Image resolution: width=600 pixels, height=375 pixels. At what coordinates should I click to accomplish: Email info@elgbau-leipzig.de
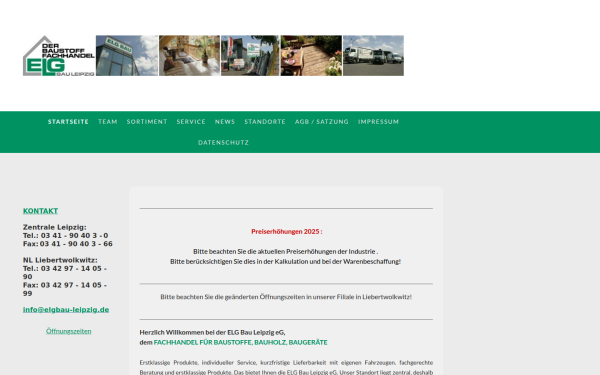66,310
